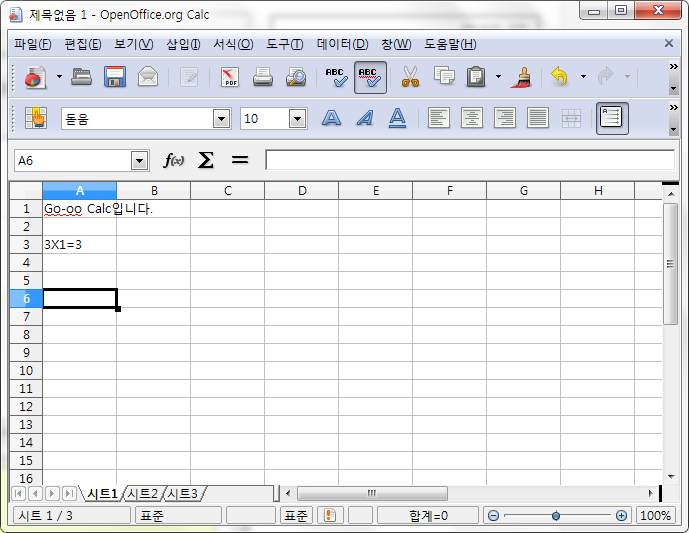
Task: Toggle AutoSpellcheck button
Action: (370, 77)
